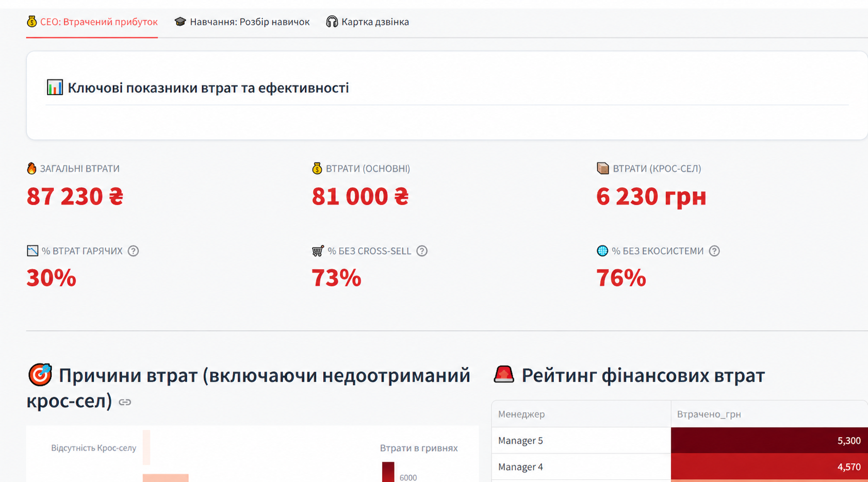The width and height of the screenshot is (868, 482).
Task: Click the headphones icon on Картка дзвінка tab
Action: pos(330,22)
